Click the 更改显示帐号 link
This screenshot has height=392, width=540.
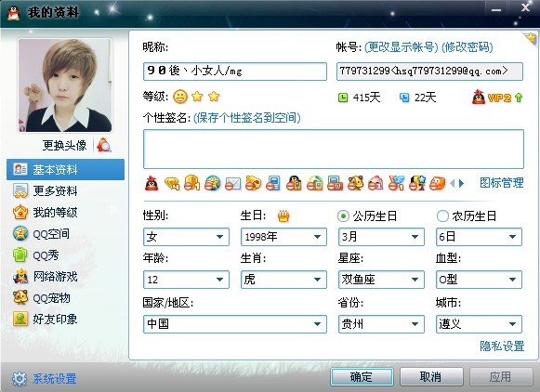(x=402, y=46)
